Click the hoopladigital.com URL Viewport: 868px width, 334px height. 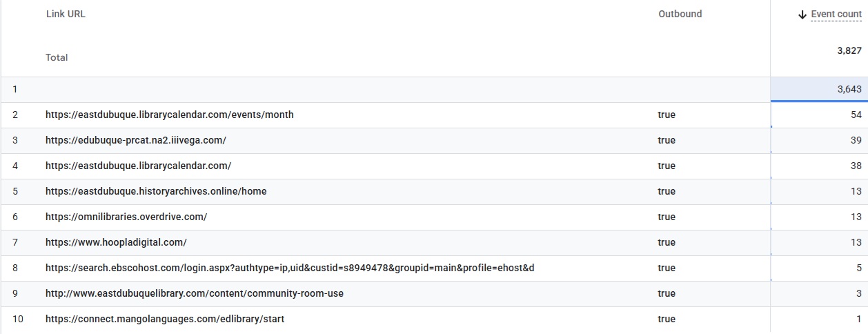tap(116, 242)
